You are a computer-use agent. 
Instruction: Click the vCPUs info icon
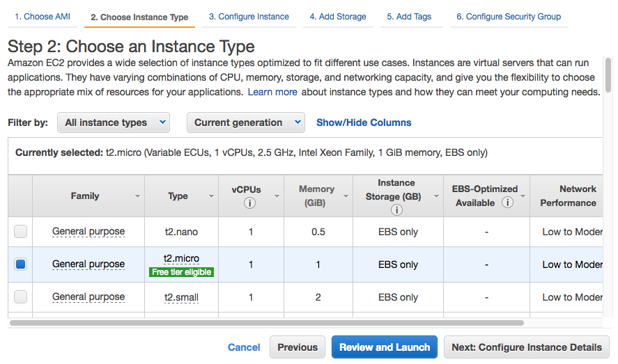click(249, 203)
